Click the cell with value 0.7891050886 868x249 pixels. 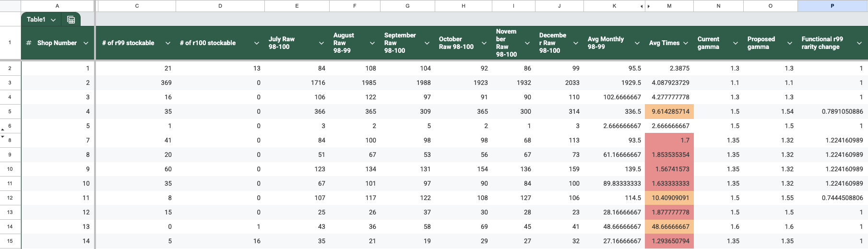(x=832, y=111)
